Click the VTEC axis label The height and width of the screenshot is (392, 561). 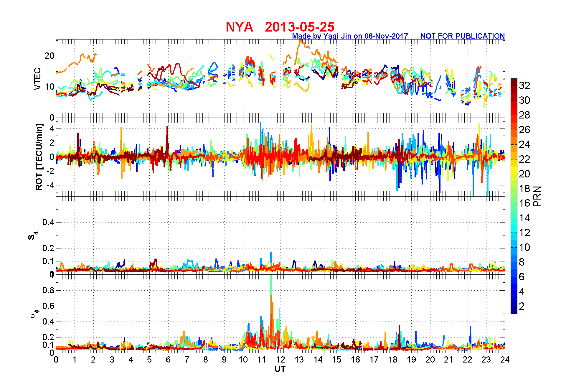click(x=37, y=79)
